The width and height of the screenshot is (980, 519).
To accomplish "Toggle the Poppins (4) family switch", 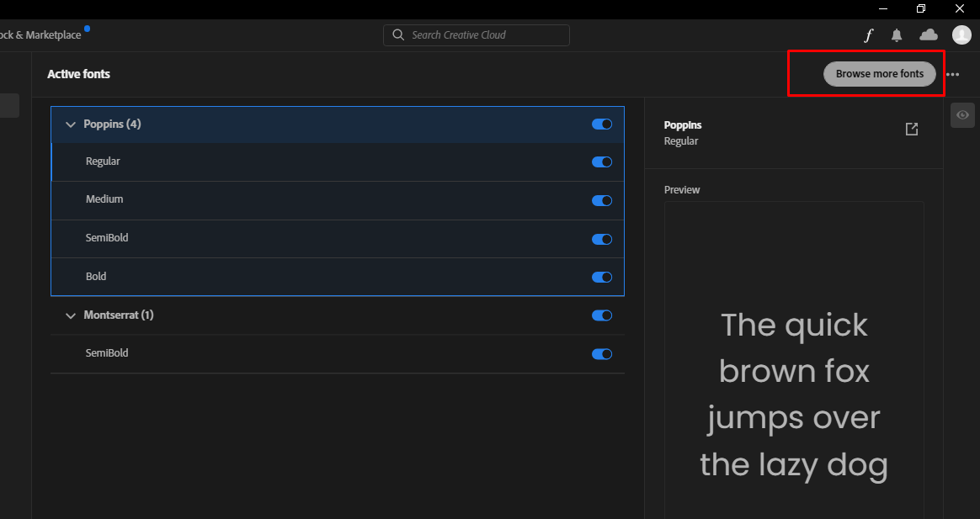I will coord(602,124).
